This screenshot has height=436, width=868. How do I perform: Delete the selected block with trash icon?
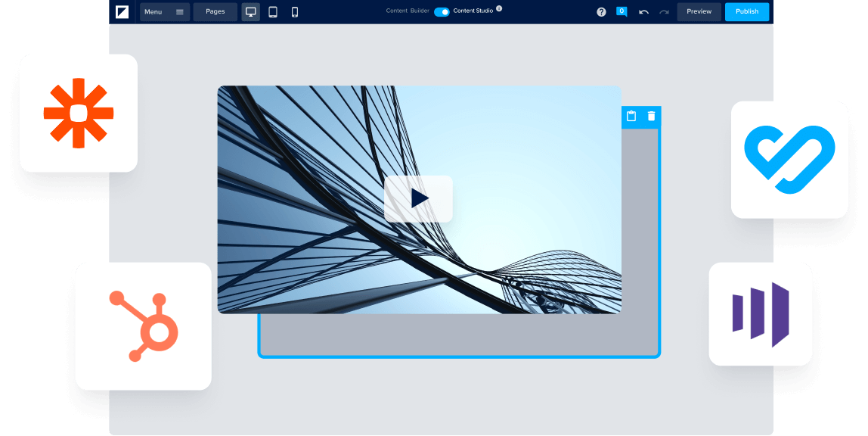651,117
